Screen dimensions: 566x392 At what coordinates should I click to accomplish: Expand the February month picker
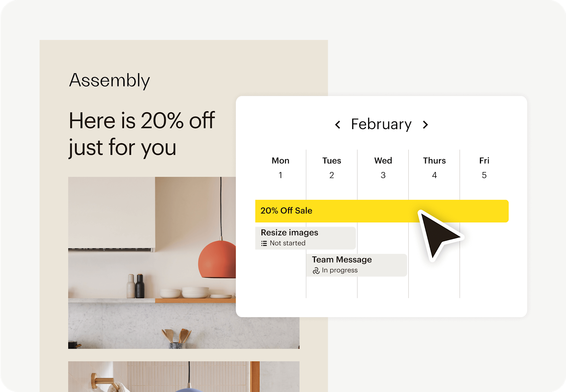[x=381, y=124]
